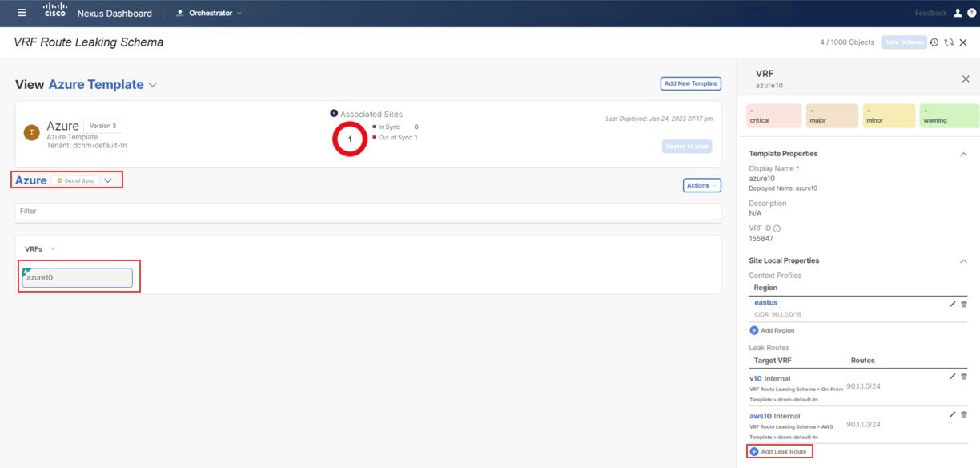The image size is (980, 468).
Task: Delete the eastus region entry
Action: tap(963, 305)
